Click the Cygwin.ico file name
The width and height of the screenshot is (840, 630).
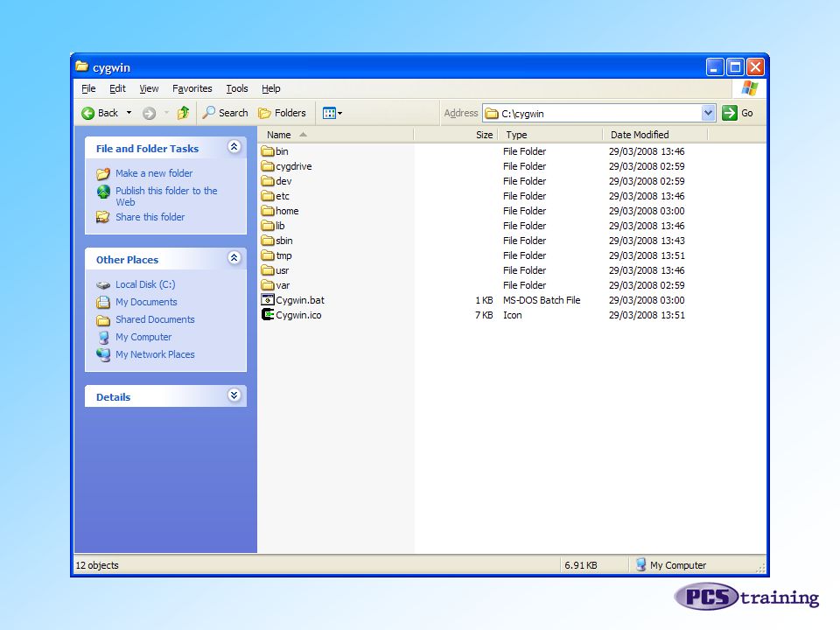(x=298, y=315)
